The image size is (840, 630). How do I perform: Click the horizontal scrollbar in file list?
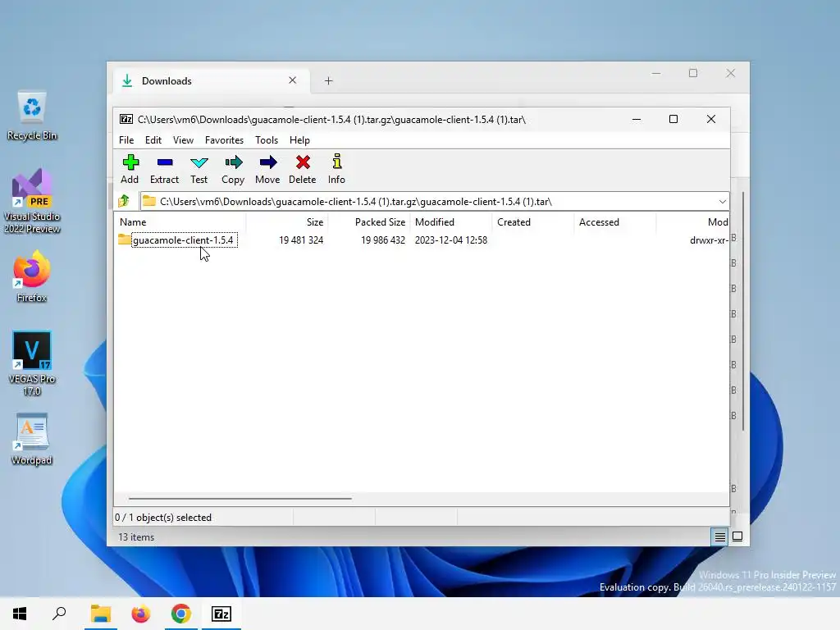pyautogui.click(x=240, y=498)
